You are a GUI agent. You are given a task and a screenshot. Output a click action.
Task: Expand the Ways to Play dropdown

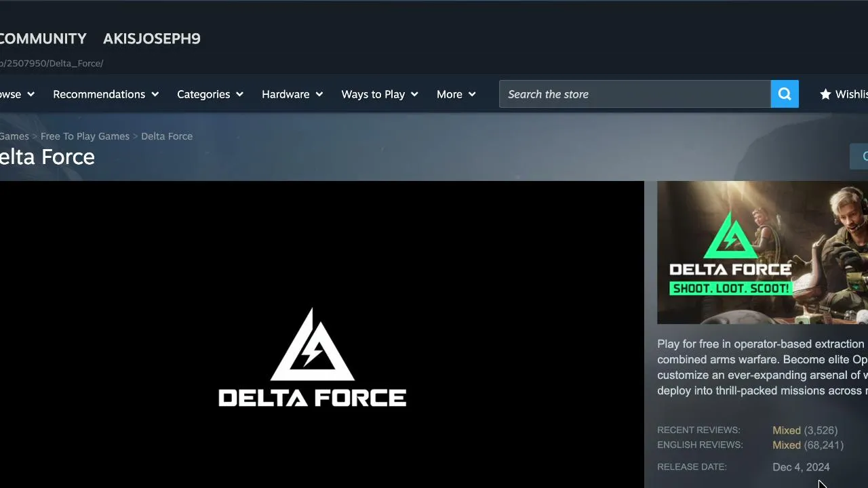coord(380,94)
